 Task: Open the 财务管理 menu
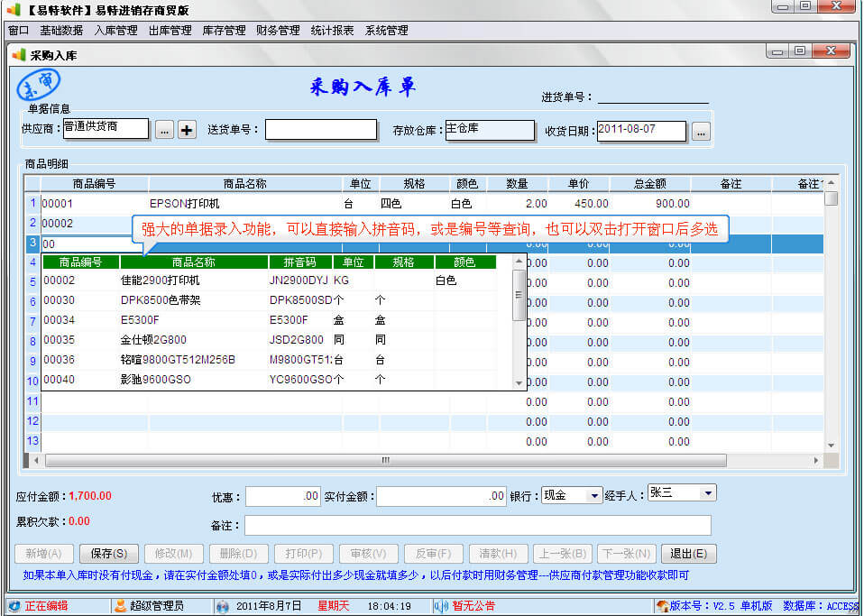tap(278, 31)
